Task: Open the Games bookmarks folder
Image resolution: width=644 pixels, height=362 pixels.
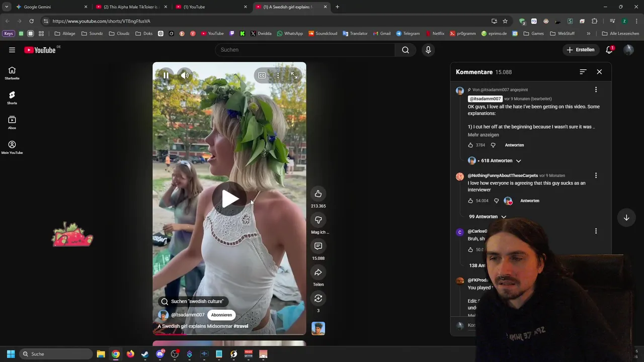Action: (x=534, y=34)
